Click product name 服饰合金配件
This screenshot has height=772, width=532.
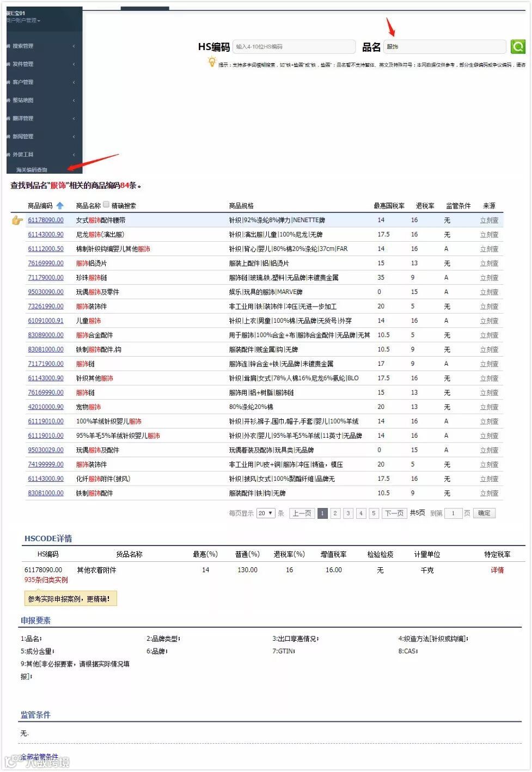pos(95,335)
